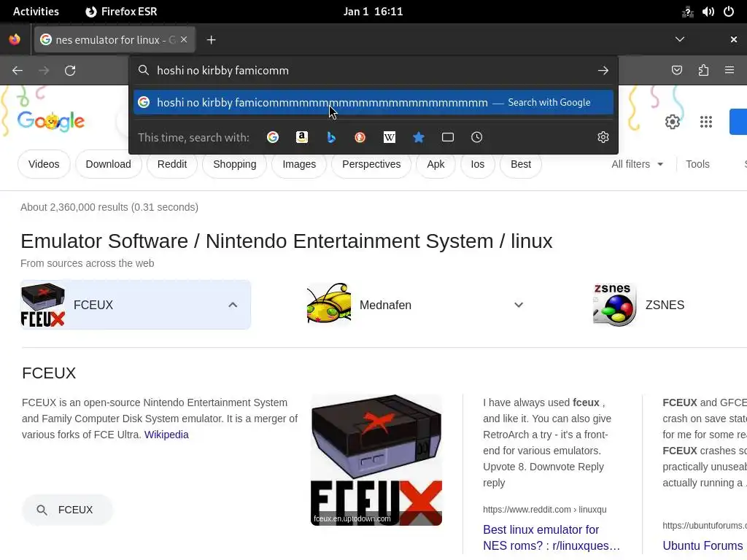Click the FCEUX search chip
The width and height of the screenshot is (747, 560).
(67, 510)
